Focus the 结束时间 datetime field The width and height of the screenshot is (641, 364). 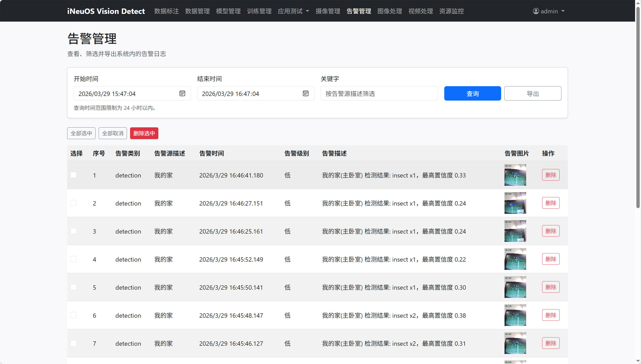(x=256, y=93)
